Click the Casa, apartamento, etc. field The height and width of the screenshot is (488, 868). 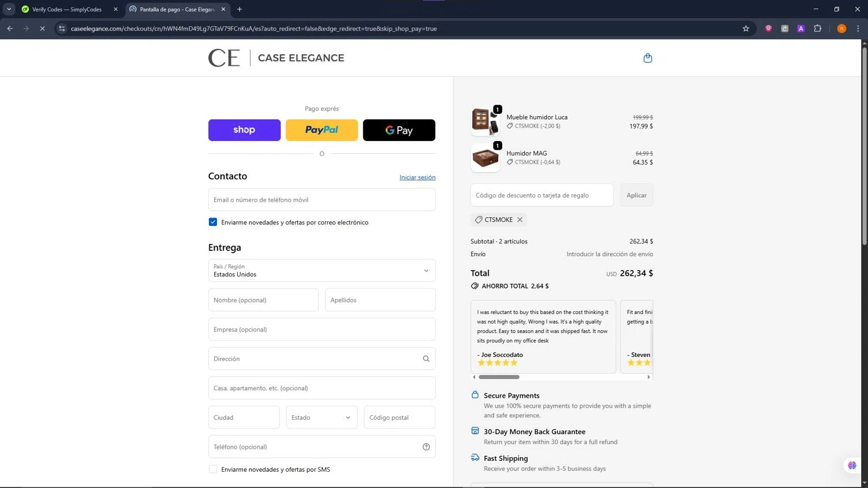pos(322,388)
